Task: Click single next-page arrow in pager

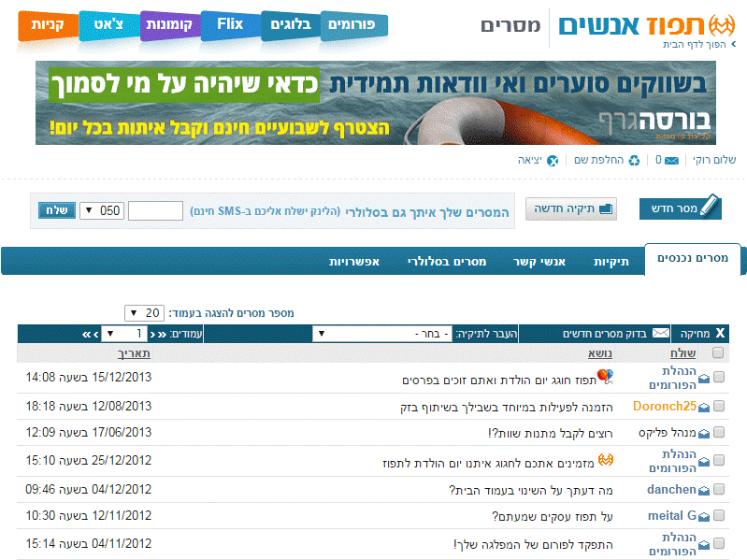Action: 96,335
